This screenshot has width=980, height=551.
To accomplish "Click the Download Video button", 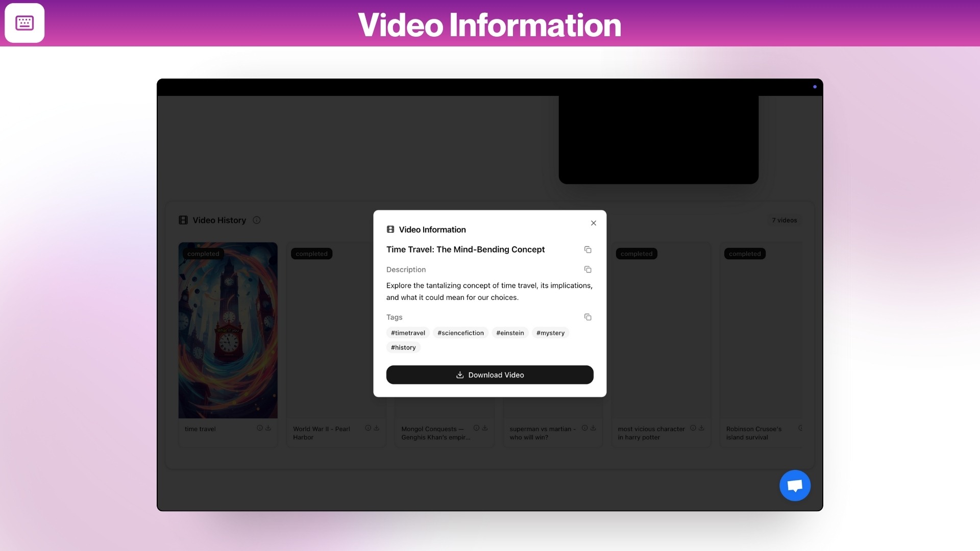I will pyautogui.click(x=489, y=374).
